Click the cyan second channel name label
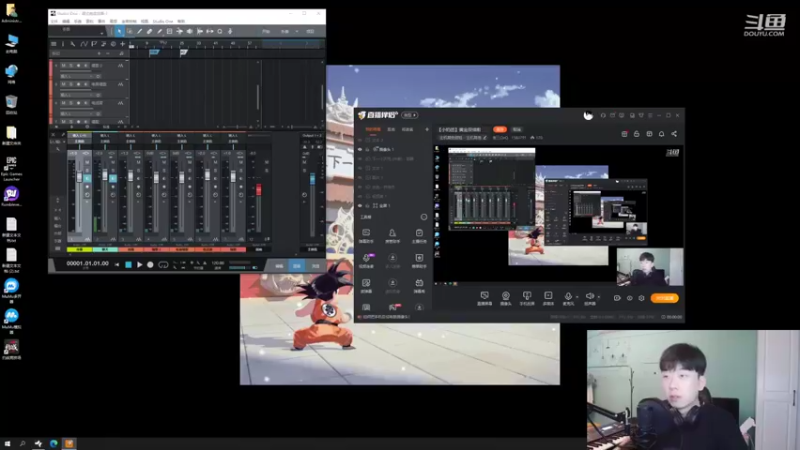Screen dimensions: 800x450 click(x=105, y=249)
